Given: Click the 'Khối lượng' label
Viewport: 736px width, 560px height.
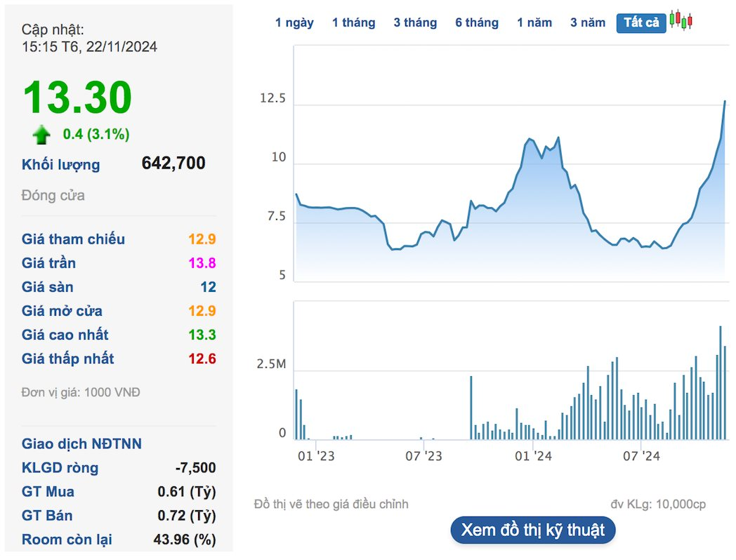Looking at the screenshot, I should click(61, 165).
